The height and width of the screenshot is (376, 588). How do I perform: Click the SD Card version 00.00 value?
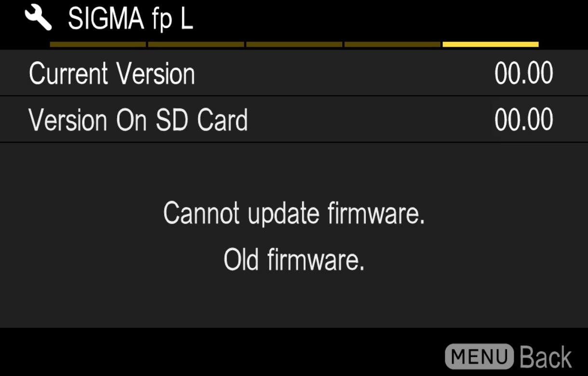[x=524, y=120]
